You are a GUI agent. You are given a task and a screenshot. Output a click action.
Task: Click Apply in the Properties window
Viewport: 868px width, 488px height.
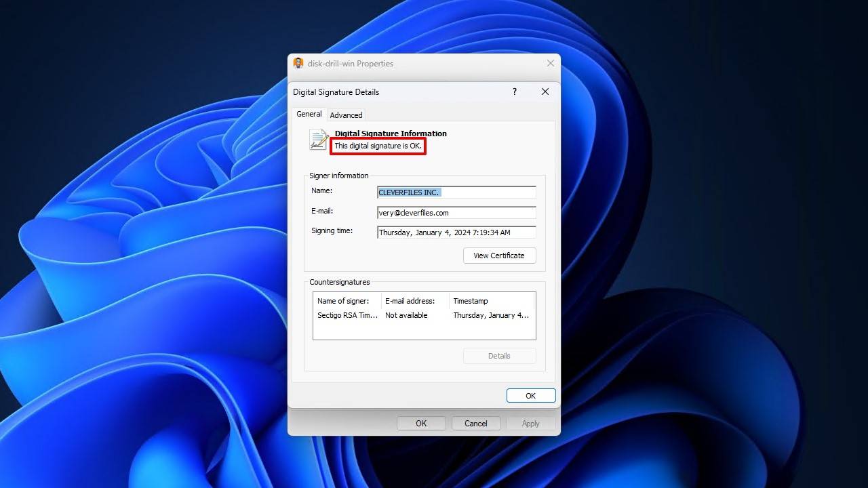[530, 424]
